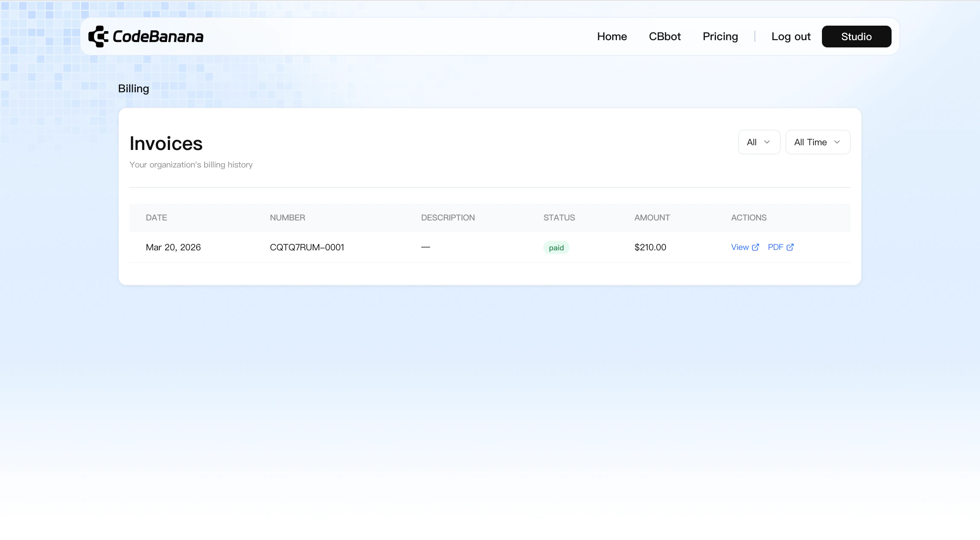Select the invoice number CQTQ7RUM-0001

(x=307, y=247)
